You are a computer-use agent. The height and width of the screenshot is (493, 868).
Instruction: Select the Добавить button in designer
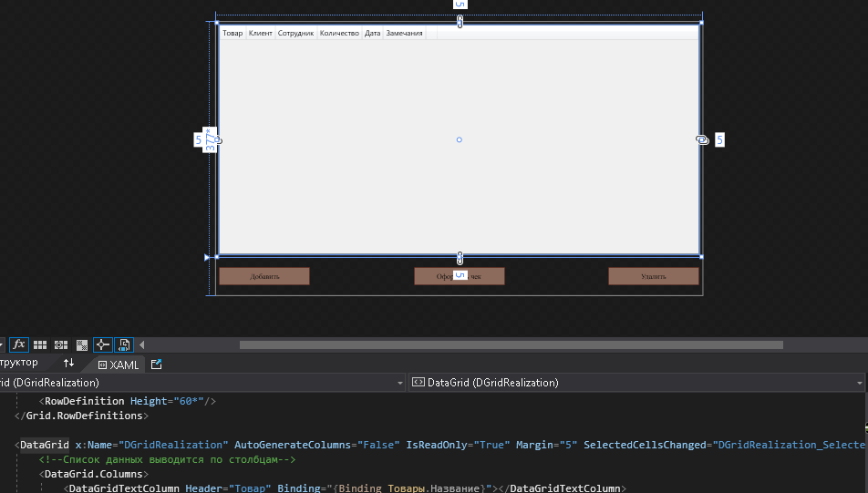(x=264, y=276)
